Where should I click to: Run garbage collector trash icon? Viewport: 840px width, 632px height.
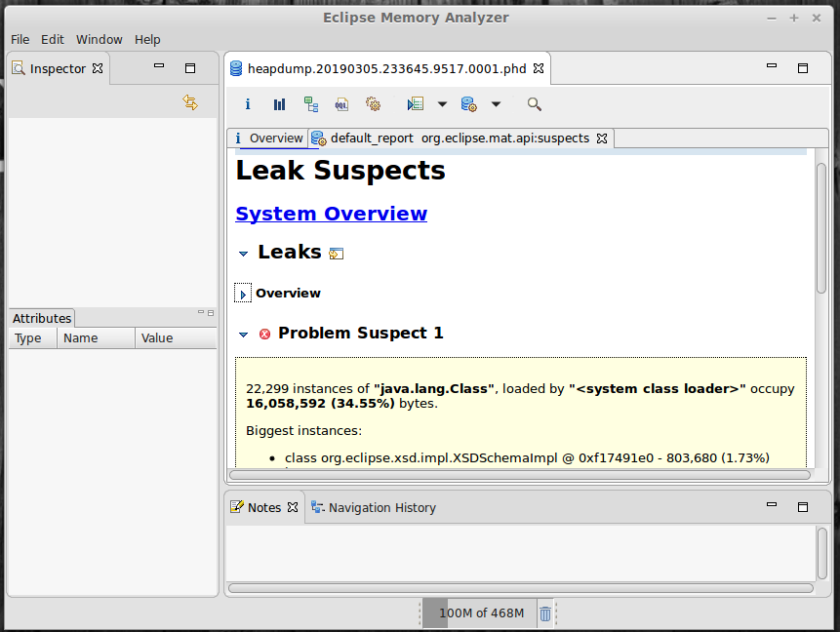coord(544,613)
